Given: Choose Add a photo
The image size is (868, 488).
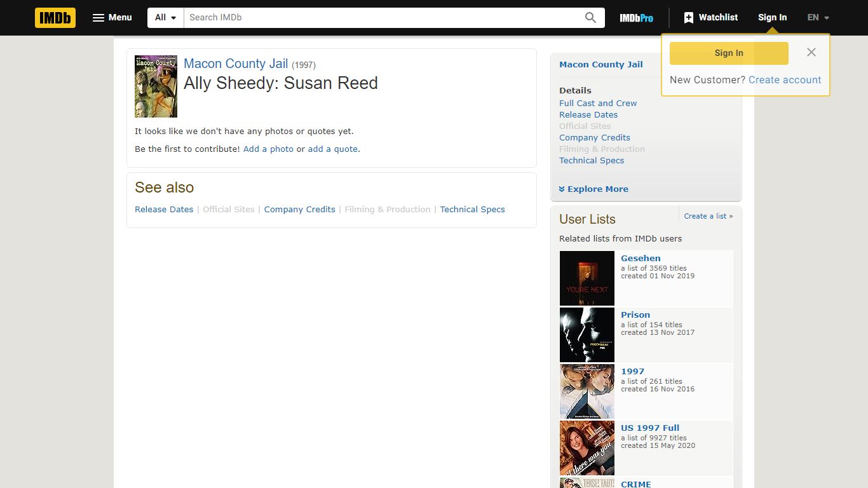Looking at the screenshot, I should (268, 149).
